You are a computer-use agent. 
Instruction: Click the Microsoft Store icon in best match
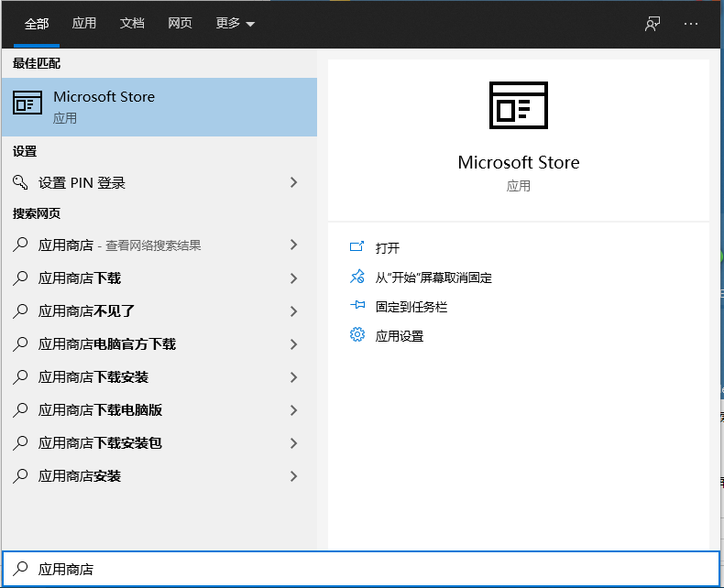(27, 105)
